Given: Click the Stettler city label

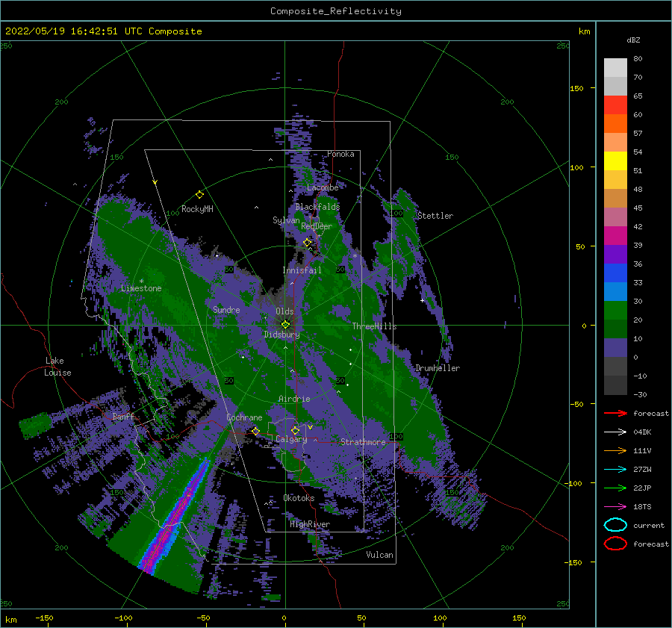Looking at the screenshot, I should coord(435,216).
